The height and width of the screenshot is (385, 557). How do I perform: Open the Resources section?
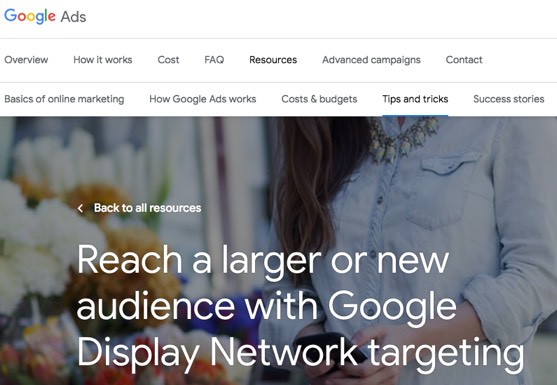tap(273, 60)
